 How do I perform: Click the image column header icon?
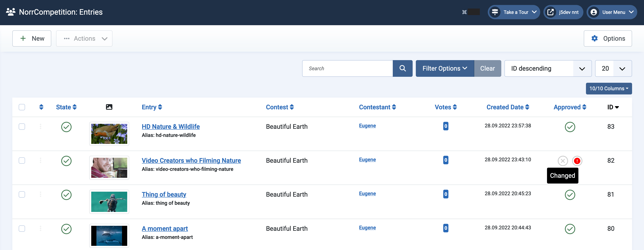(x=109, y=107)
